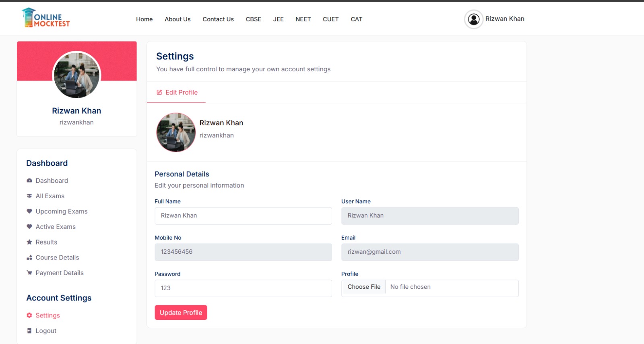
Task: Click into the Password field
Action: [243, 288]
